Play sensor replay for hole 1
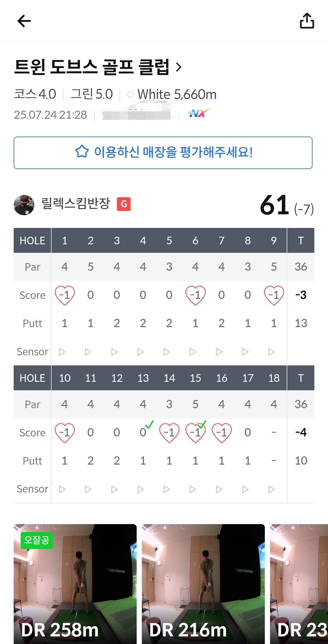The image size is (328, 644). click(62, 352)
